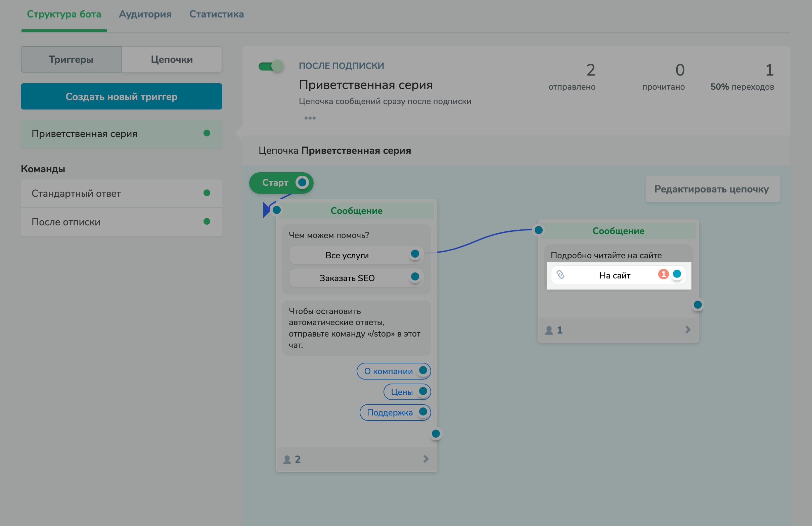Click the subscriber icon showing 2 users

click(x=287, y=459)
